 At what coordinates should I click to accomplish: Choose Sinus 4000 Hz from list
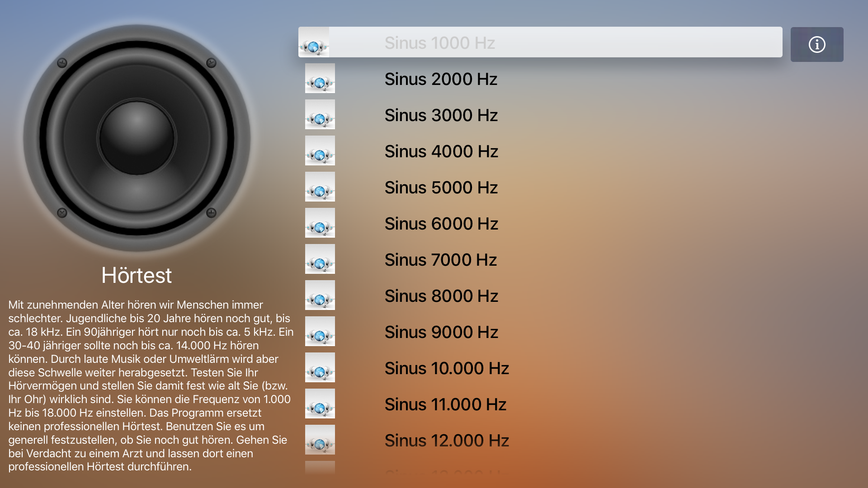tap(540, 151)
